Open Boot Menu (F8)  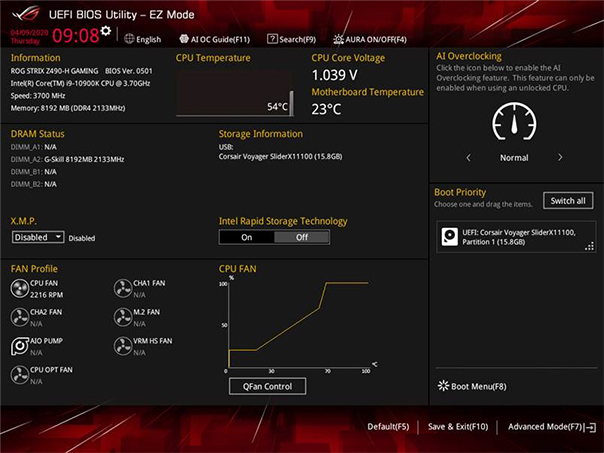tap(472, 386)
